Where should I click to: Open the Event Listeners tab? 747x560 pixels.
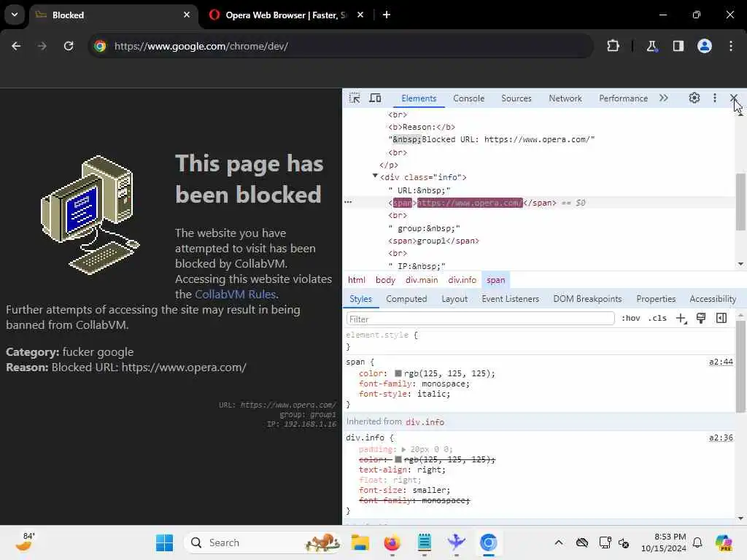[510, 299]
